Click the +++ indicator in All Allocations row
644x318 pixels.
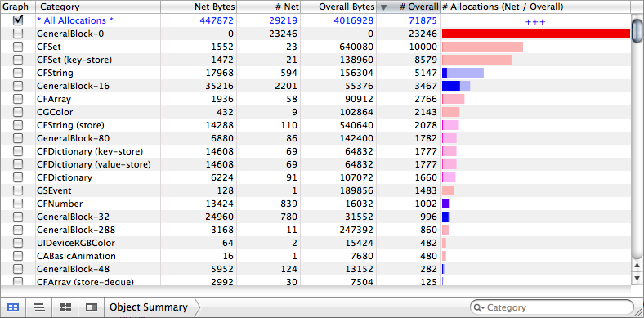(535, 21)
